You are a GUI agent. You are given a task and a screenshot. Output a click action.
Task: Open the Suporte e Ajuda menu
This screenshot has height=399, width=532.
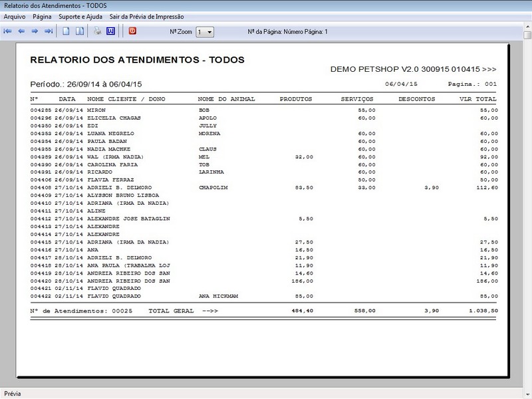80,17
